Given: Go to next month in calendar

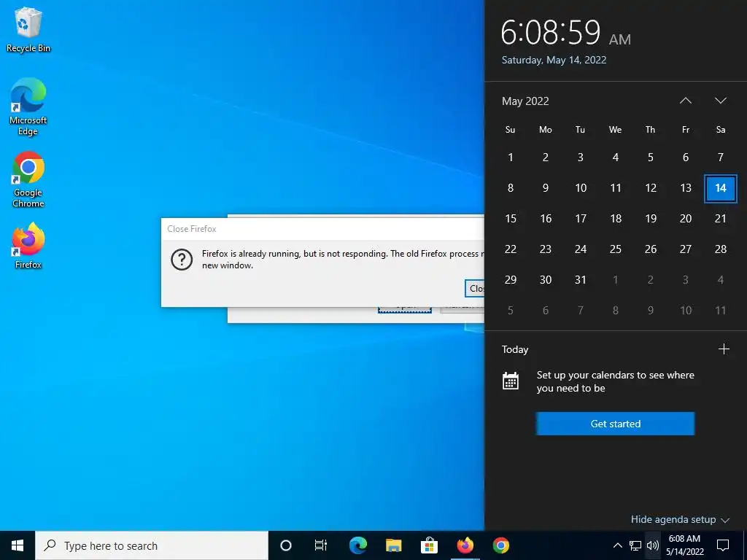Looking at the screenshot, I should (720, 101).
